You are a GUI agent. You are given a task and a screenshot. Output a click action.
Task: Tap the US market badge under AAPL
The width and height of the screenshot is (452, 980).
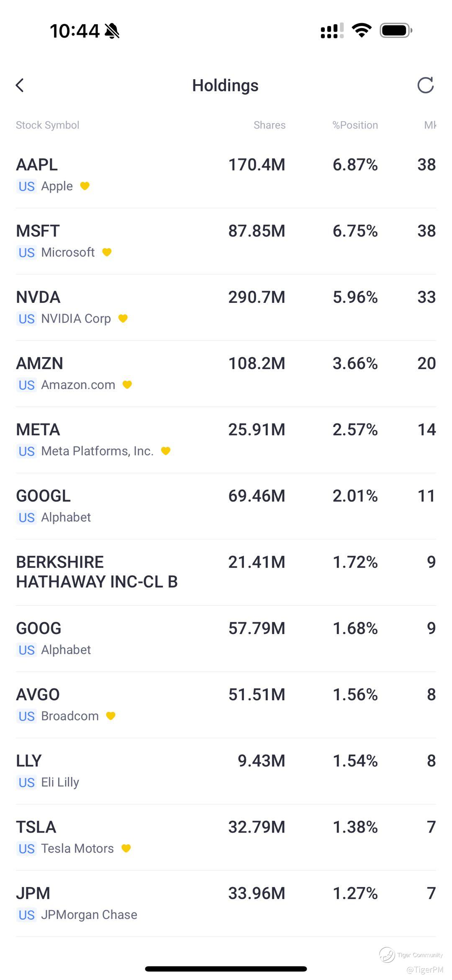(x=27, y=186)
